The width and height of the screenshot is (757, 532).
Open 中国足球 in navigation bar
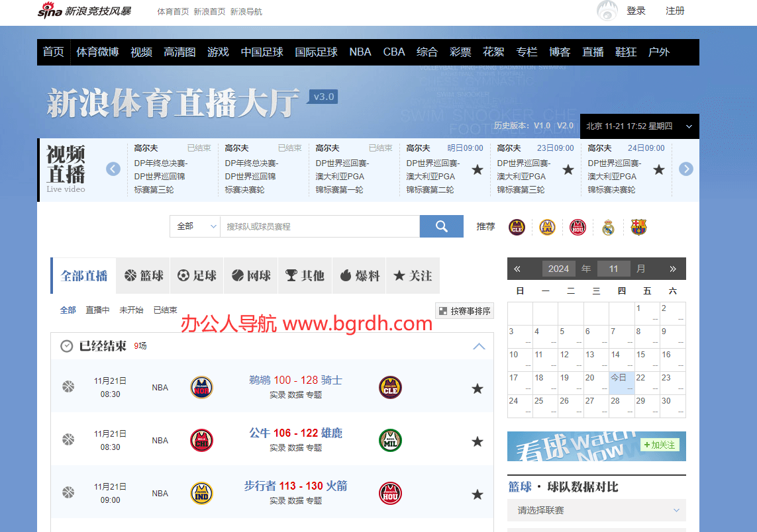coord(262,52)
